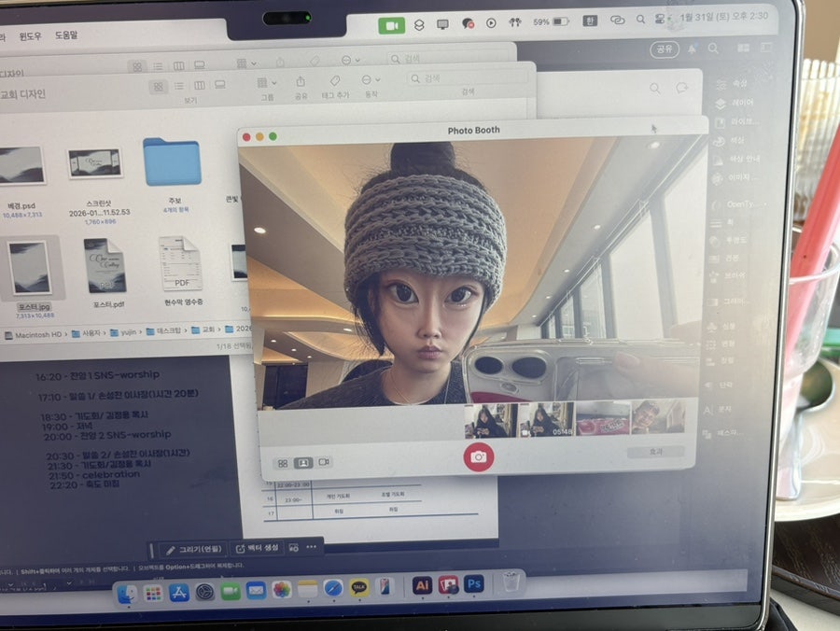Open the more options ellipsis in contextual bar
Image resolution: width=840 pixels, height=631 pixels.
pyautogui.click(x=311, y=547)
